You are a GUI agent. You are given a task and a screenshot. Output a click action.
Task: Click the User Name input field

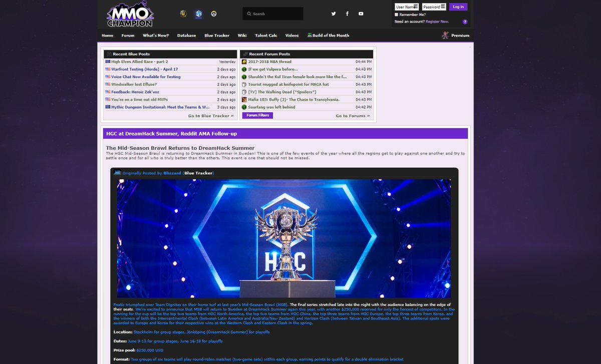(407, 7)
